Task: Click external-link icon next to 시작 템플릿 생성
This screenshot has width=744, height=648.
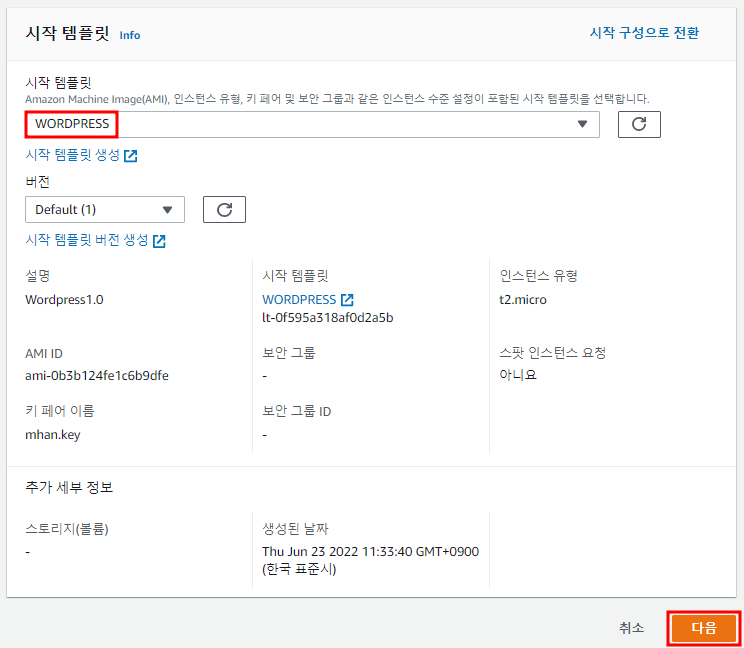Action: click(x=130, y=156)
